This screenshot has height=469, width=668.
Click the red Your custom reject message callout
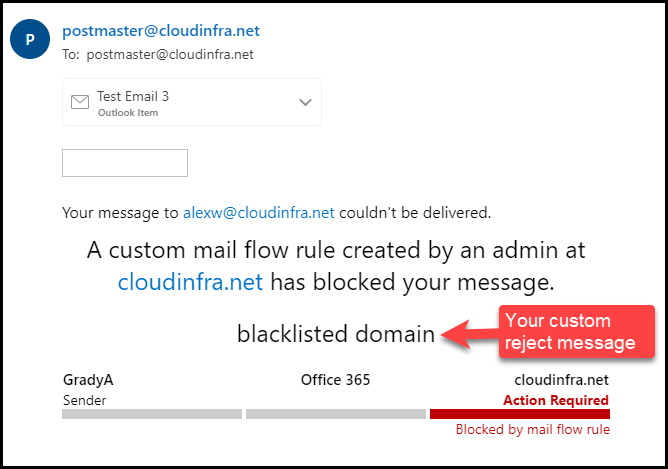click(577, 331)
